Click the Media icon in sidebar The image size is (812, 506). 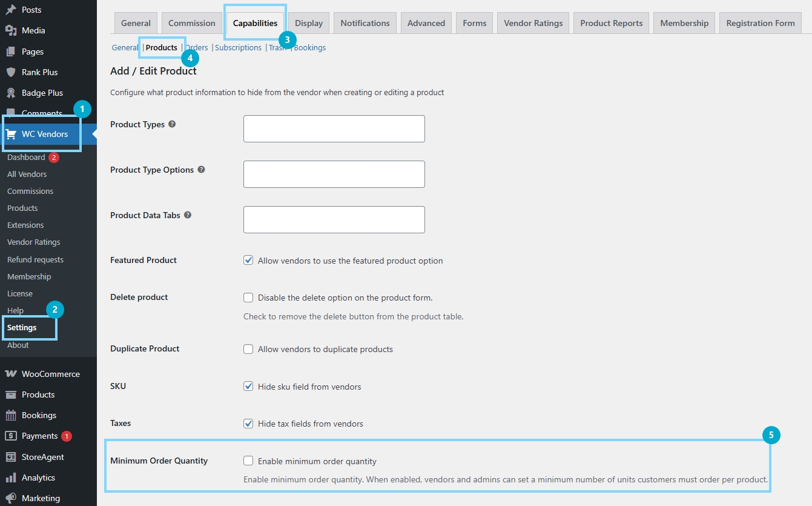11,30
